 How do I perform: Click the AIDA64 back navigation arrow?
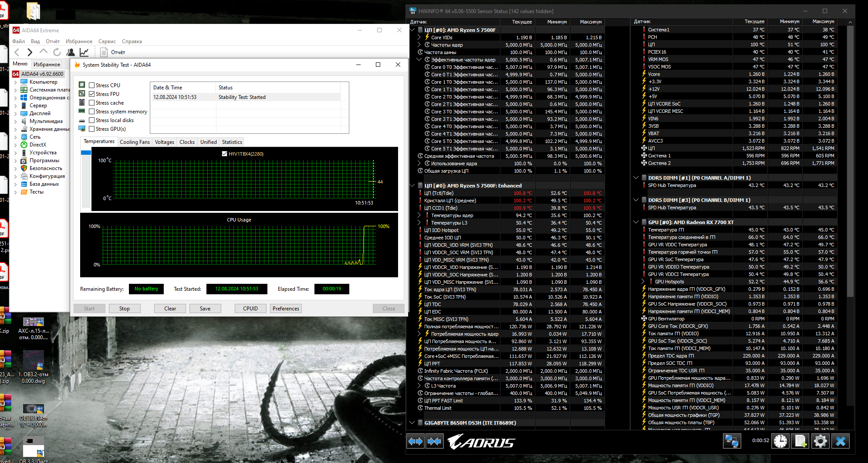pos(17,52)
